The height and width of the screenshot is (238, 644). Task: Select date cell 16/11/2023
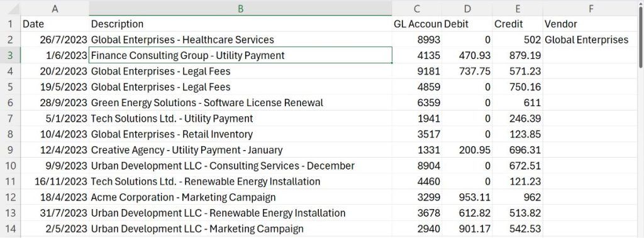(55, 181)
